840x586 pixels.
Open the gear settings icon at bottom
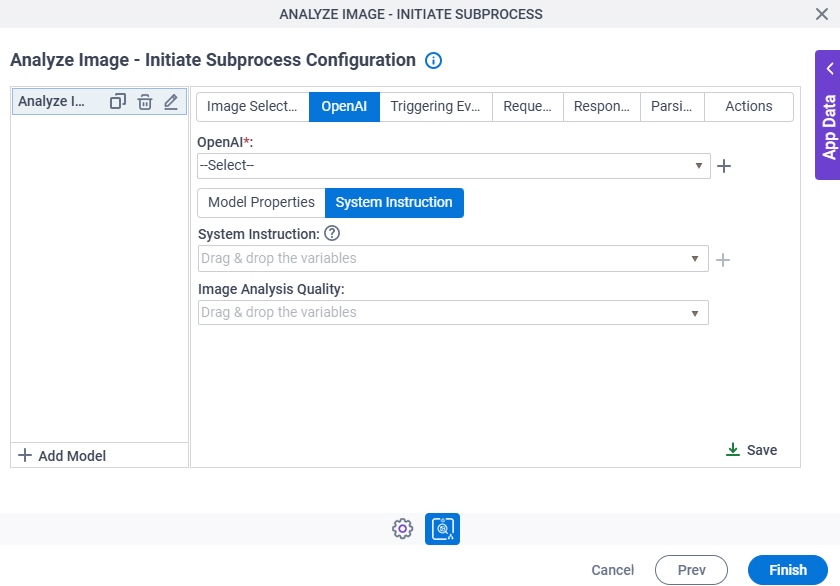coord(402,529)
